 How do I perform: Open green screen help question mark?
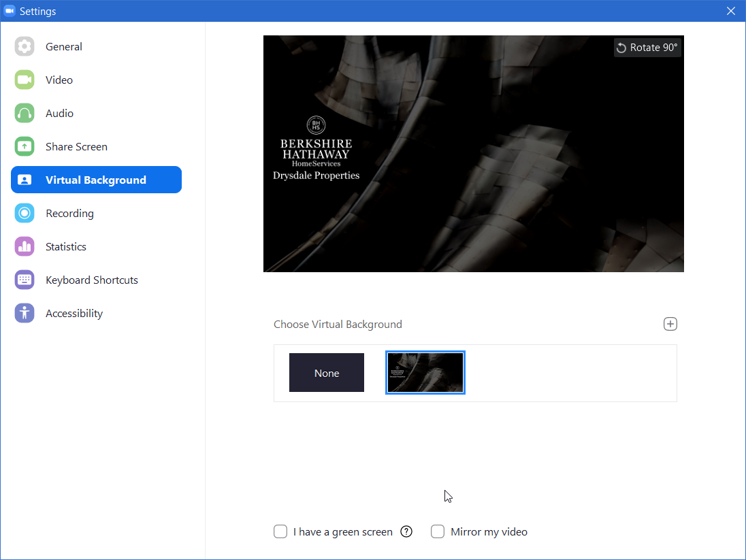pyautogui.click(x=406, y=531)
